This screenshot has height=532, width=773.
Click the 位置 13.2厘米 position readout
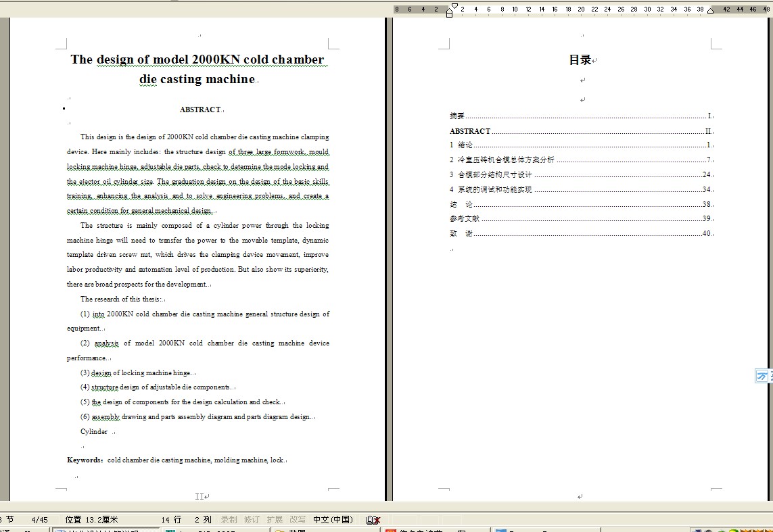click(92, 520)
